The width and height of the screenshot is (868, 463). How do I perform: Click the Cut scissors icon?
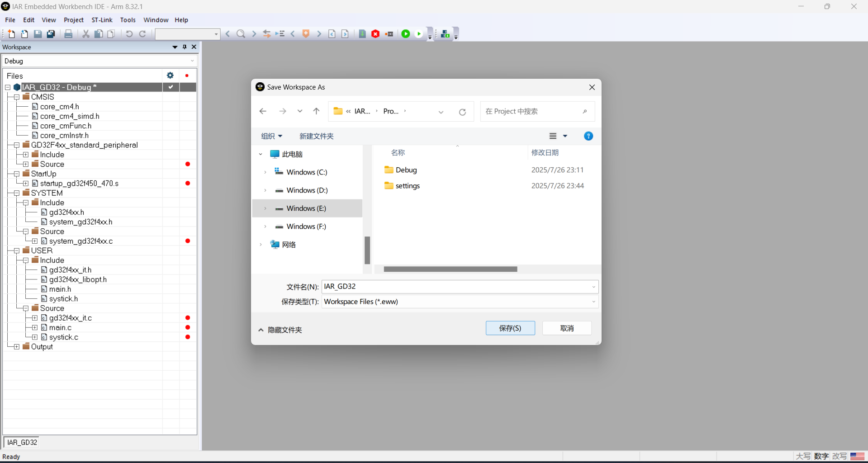[x=85, y=34]
